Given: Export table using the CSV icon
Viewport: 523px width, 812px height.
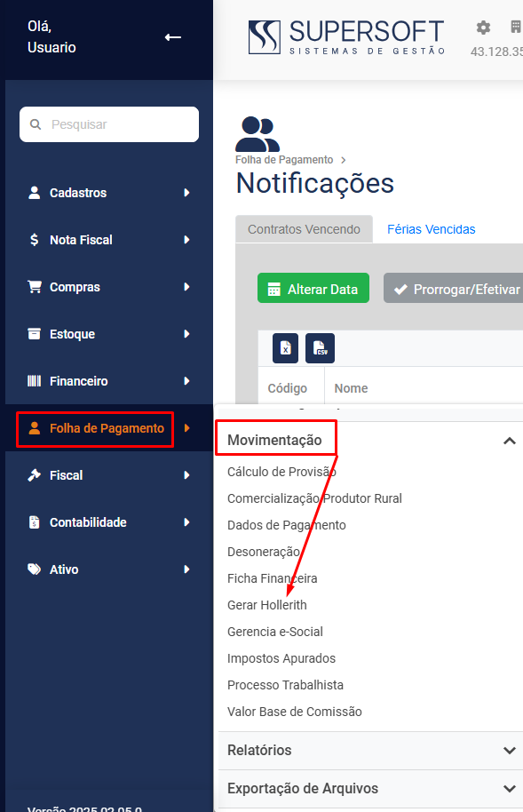Looking at the screenshot, I should pos(320,348).
